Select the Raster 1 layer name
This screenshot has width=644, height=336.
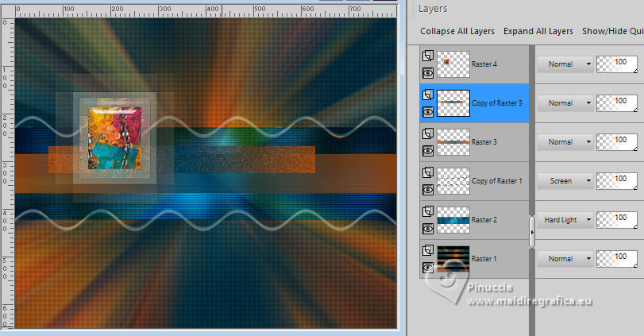(x=484, y=259)
